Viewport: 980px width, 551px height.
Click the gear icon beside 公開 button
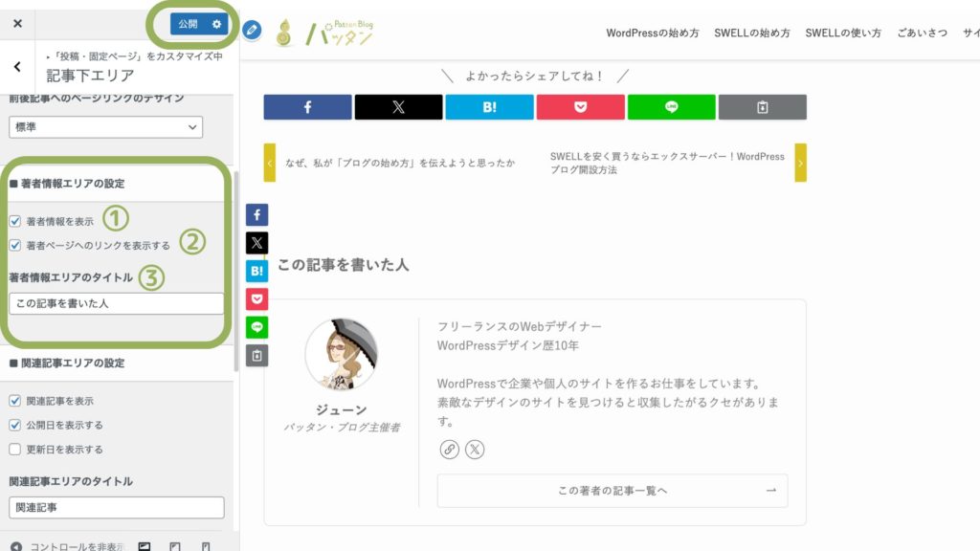pos(217,24)
